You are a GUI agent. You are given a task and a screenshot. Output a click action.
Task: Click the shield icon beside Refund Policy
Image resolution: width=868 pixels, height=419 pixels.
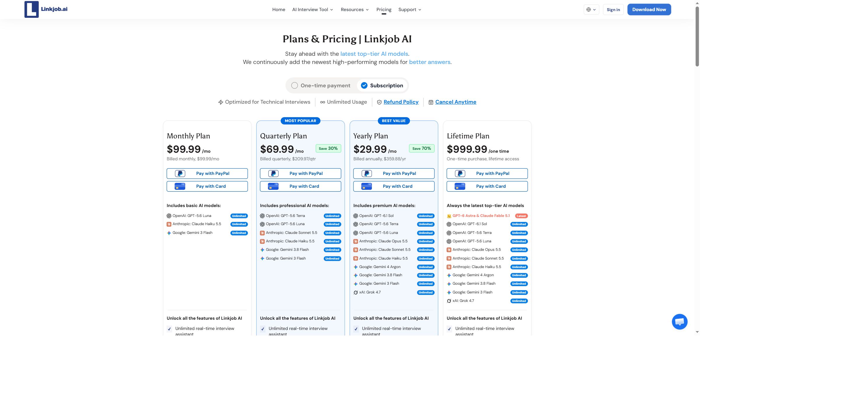(379, 102)
